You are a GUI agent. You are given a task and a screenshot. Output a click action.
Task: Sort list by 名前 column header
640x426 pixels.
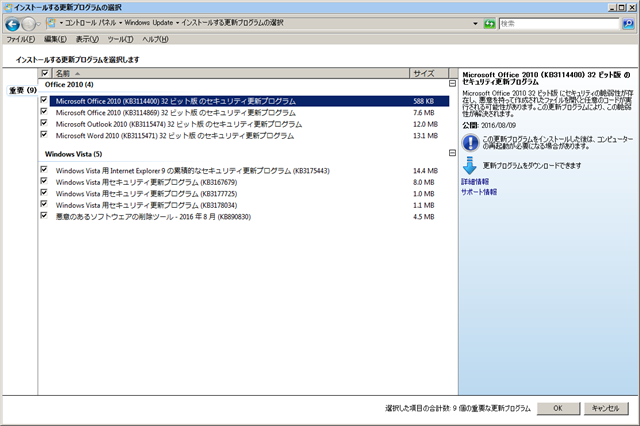click(x=231, y=73)
